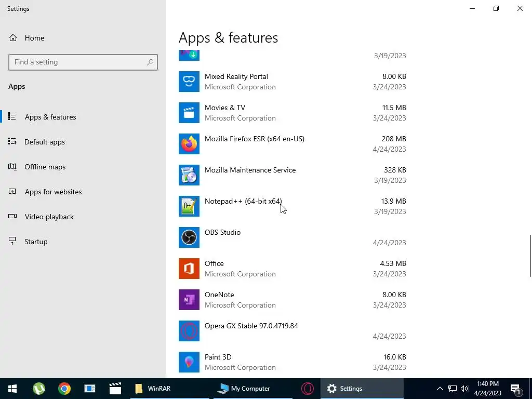The height and width of the screenshot is (399, 532).
Task: Click the Apps & features page heading
Action: (x=229, y=37)
